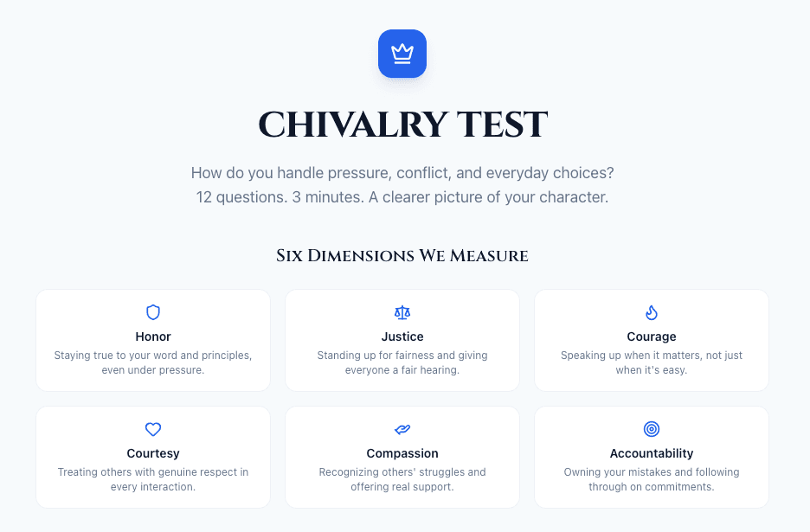Click the 12 questions subtitle text

pyautogui.click(x=402, y=196)
